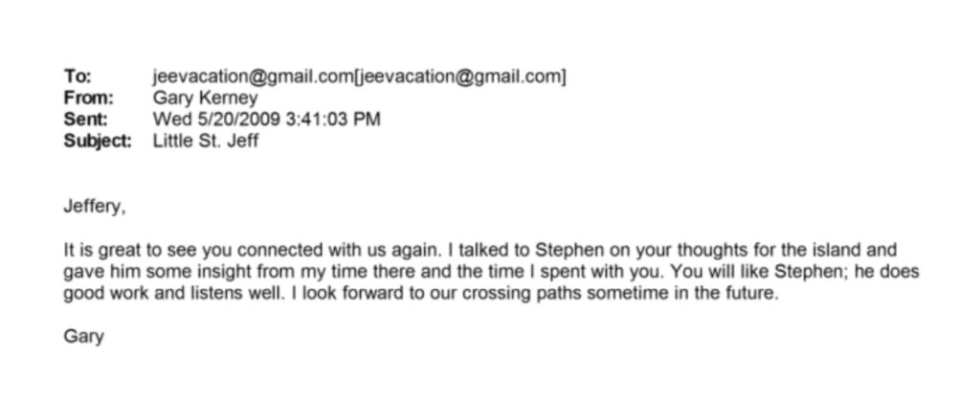Select the sender name Gary Kerney
The height and width of the screenshot is (397, 980).
coord(205,99)
